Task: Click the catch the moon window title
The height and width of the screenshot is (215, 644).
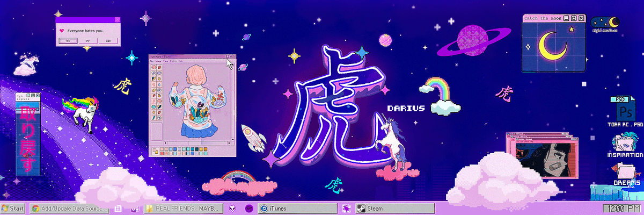Action: 543,18
